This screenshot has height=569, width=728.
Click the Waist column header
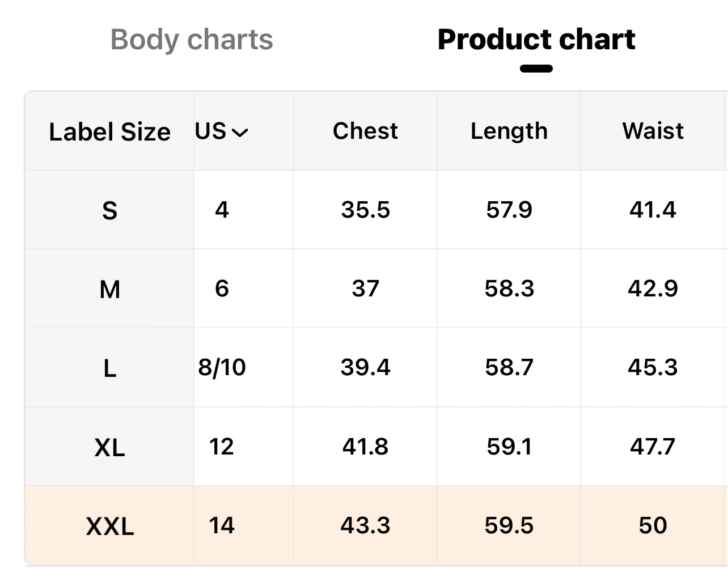click(653, 131)
